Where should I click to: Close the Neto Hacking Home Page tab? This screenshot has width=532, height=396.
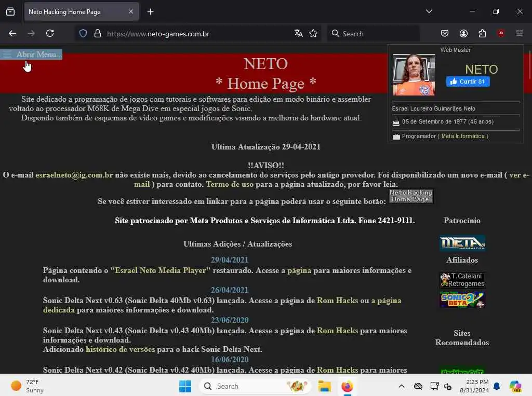[x=131, y=12]
